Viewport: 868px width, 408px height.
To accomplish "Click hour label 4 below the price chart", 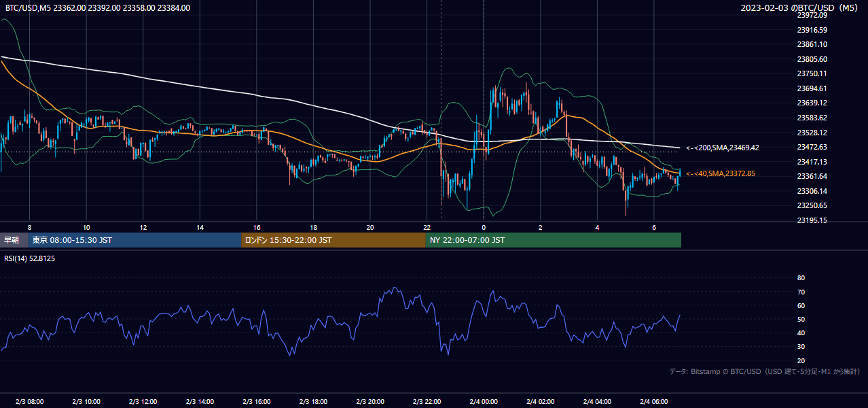I will [597, 227].
